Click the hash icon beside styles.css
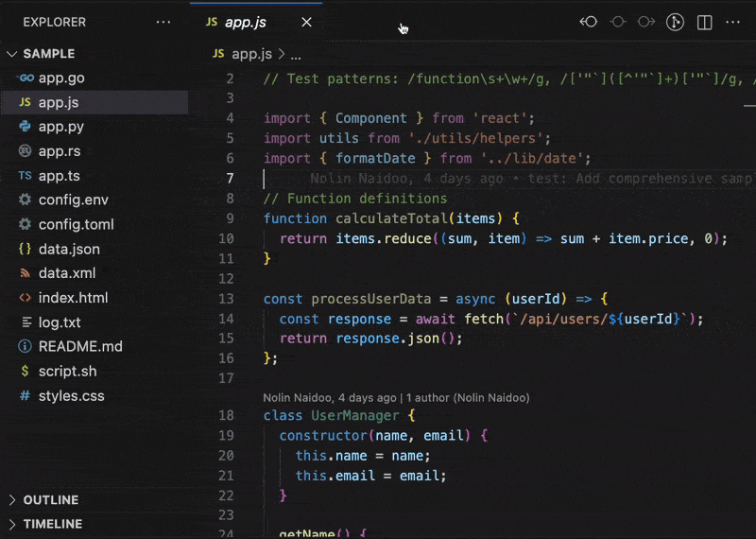This screenshot has height=539, width=756. coord(25,395)
